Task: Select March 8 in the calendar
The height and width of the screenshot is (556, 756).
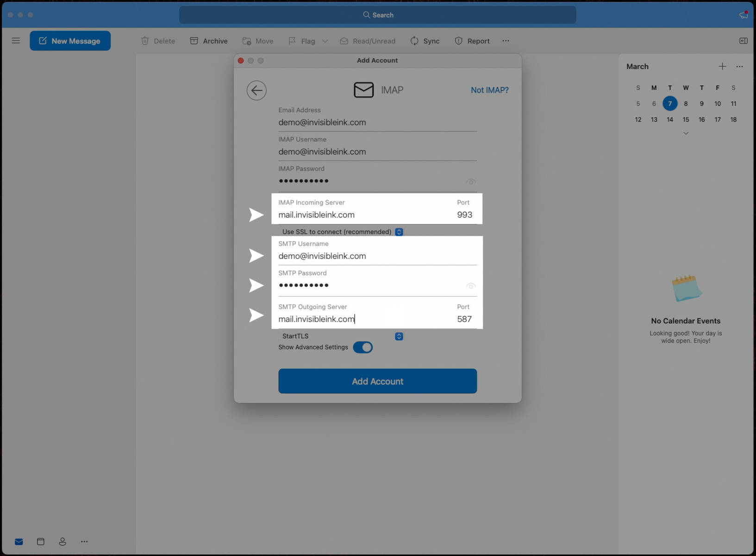Action: click(x=686, y=103)
